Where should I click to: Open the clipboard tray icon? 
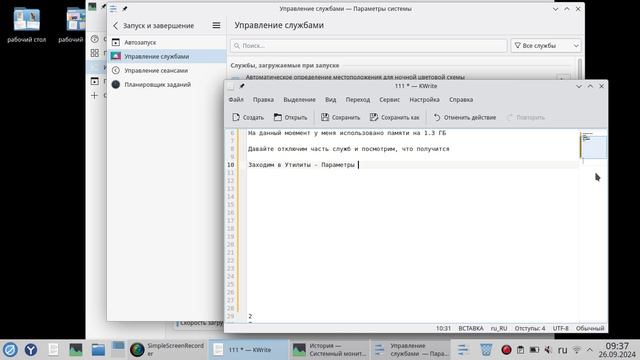pos(520,350)
